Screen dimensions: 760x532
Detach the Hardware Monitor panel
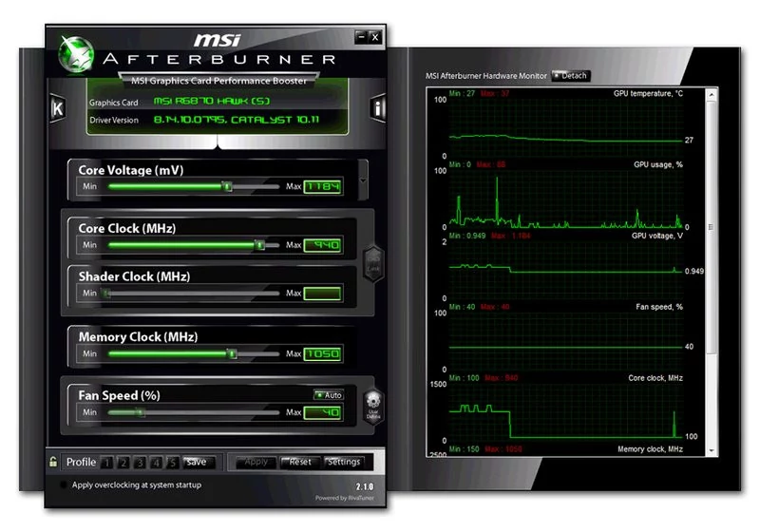tap(571, 76)
